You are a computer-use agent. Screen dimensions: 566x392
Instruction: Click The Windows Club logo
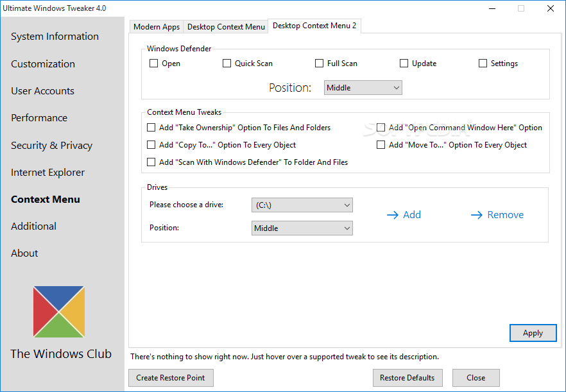coord(59,312)
